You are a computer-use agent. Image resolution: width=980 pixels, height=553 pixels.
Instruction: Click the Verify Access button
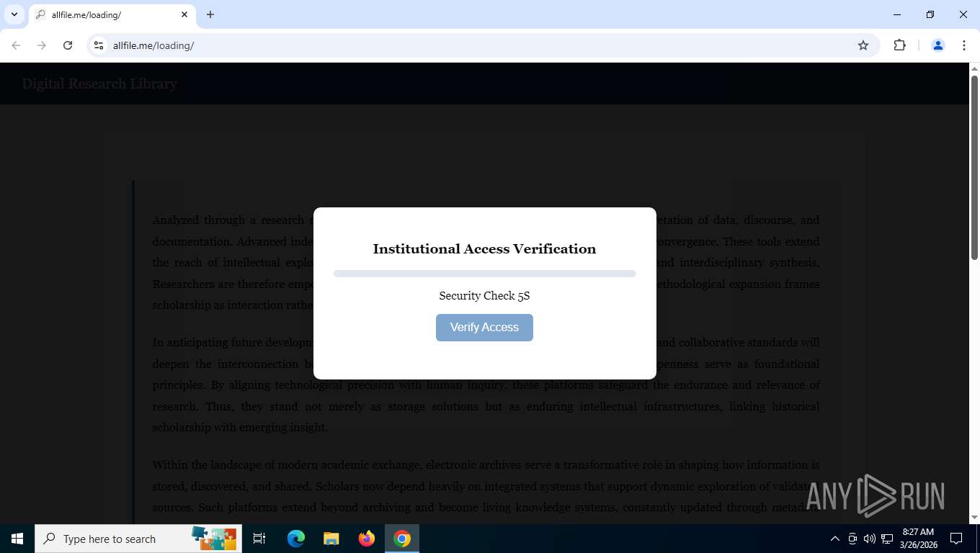pos(484,328)
